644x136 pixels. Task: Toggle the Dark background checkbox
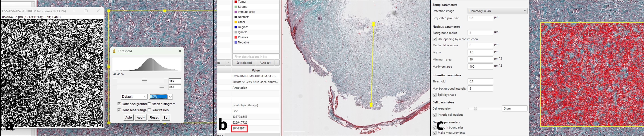click(x=119, y=104)
